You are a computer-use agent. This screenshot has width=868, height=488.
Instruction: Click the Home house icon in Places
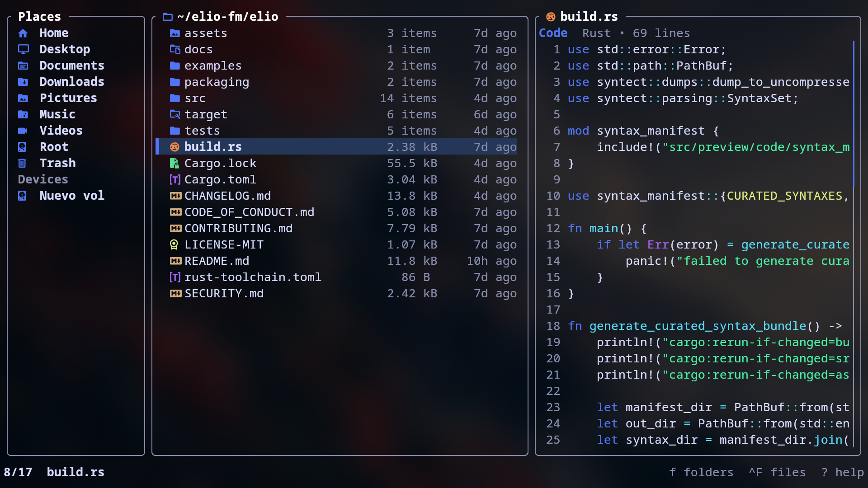tap(23, 33)
